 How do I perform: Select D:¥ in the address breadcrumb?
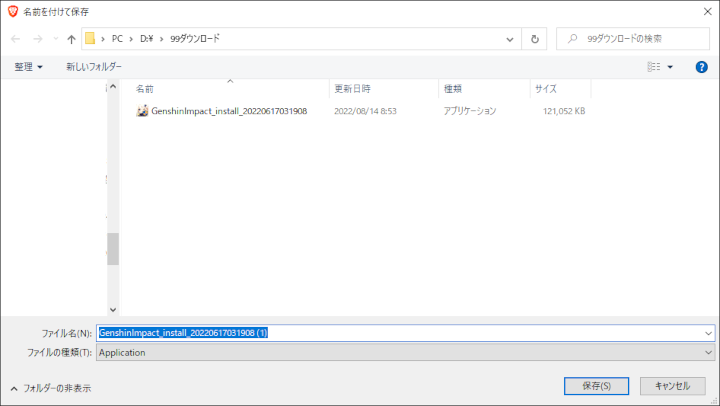tap(146, 39)
